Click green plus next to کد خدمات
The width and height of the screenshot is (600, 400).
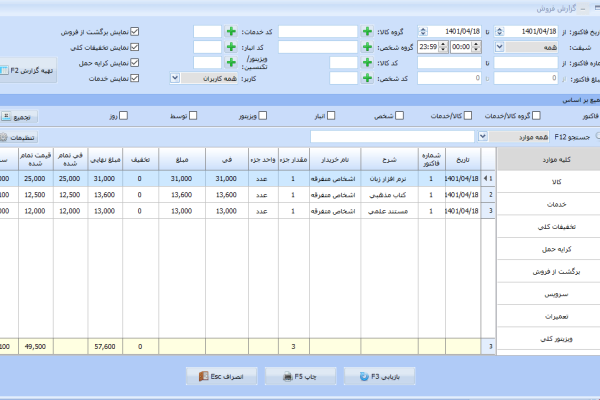(231, 31)
